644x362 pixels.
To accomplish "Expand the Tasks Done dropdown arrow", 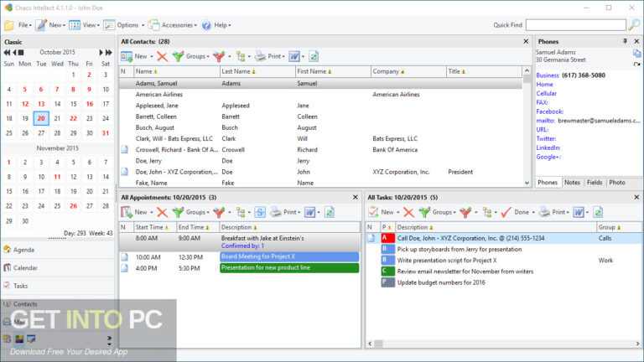I will (x=533, y=213).
